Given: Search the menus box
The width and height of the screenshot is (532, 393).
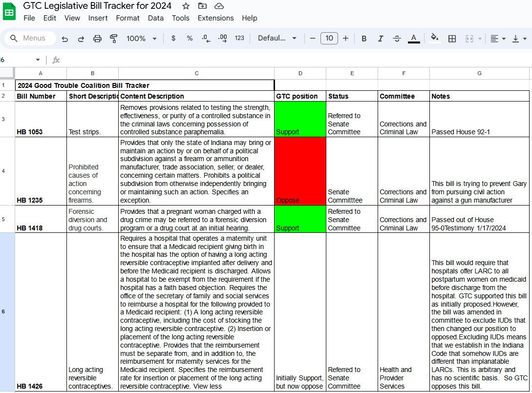Looking at the screenshot, I should [x=30, y=38].
